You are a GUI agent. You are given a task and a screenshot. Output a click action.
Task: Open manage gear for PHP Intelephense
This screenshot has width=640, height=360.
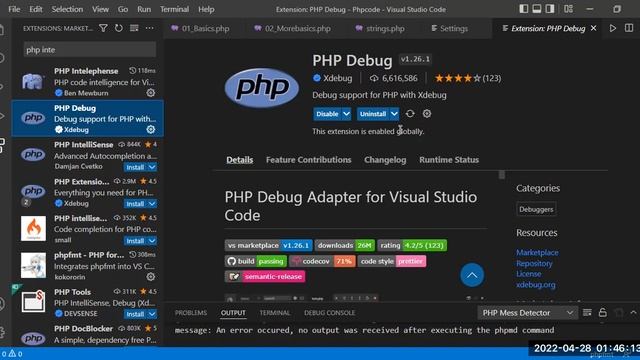click(x=151, y=93)
